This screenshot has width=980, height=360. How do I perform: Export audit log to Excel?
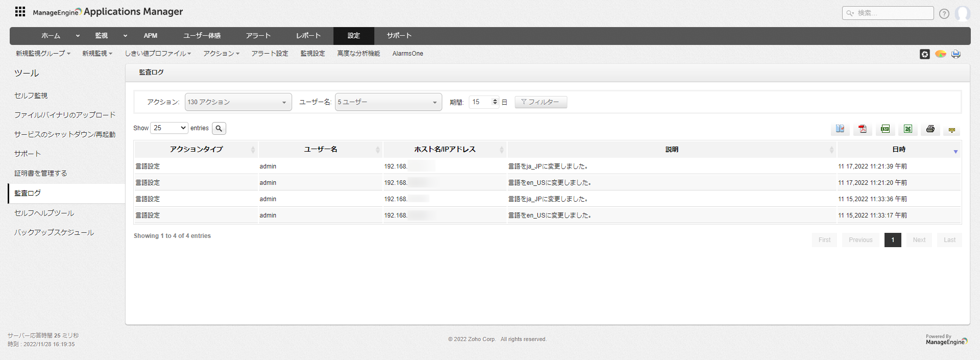[907, 129]
